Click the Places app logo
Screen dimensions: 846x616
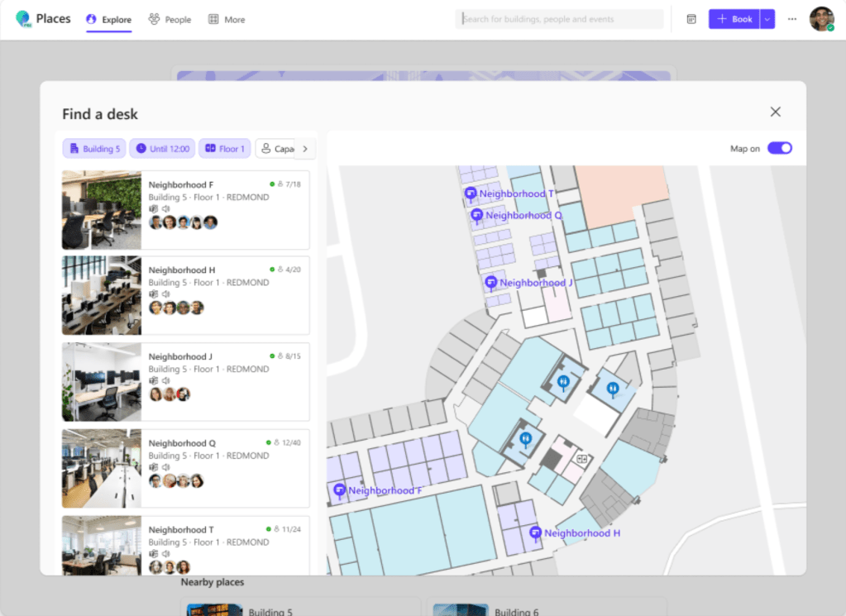22,19
